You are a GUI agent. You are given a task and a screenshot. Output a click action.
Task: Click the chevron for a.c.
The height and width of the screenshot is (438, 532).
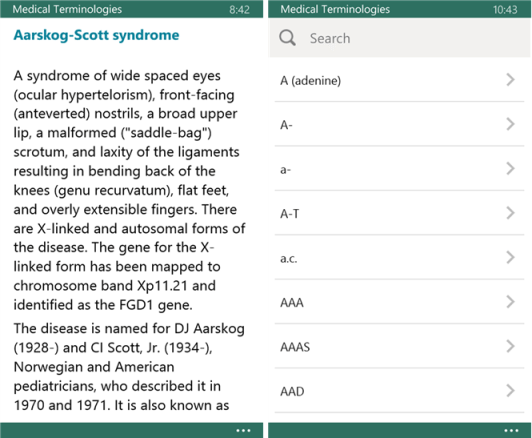coord(510,258)
